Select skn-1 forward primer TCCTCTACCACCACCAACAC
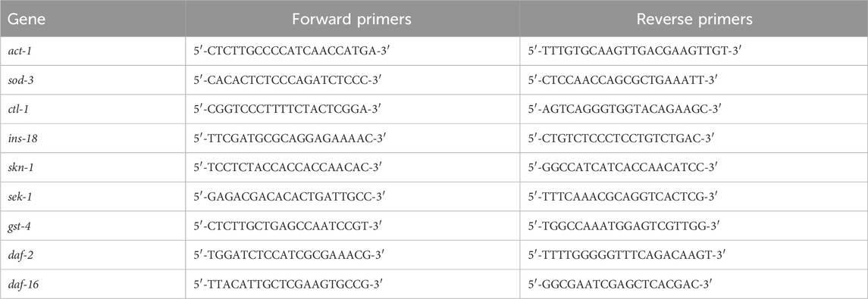Viewport: 868px width, 299px height. click(287, 167)
